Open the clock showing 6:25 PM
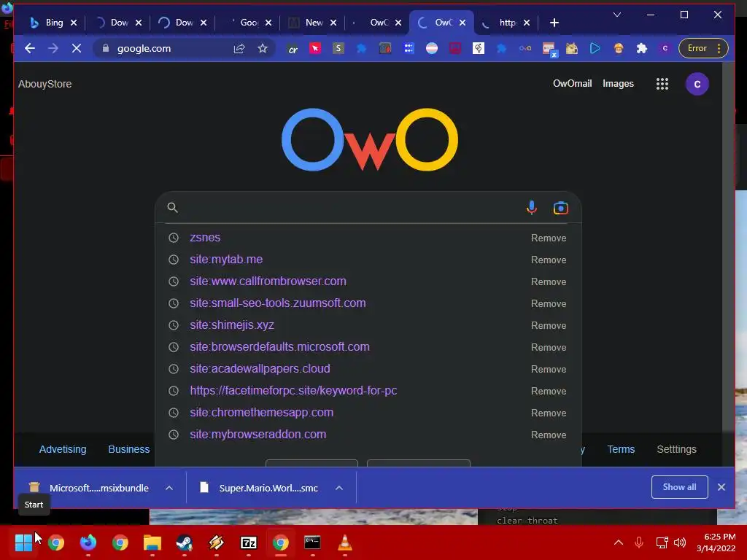Screen dimensions: 747x560 tap(716, 542)
